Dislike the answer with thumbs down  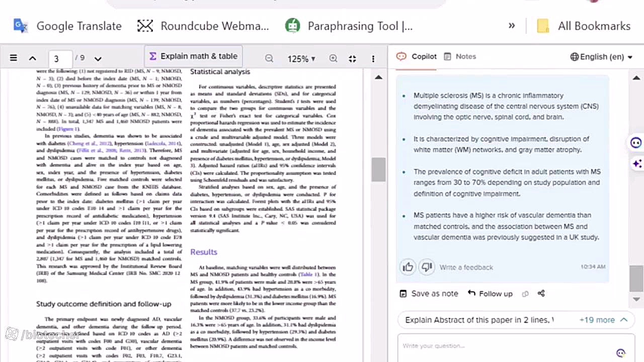[427, 267]
